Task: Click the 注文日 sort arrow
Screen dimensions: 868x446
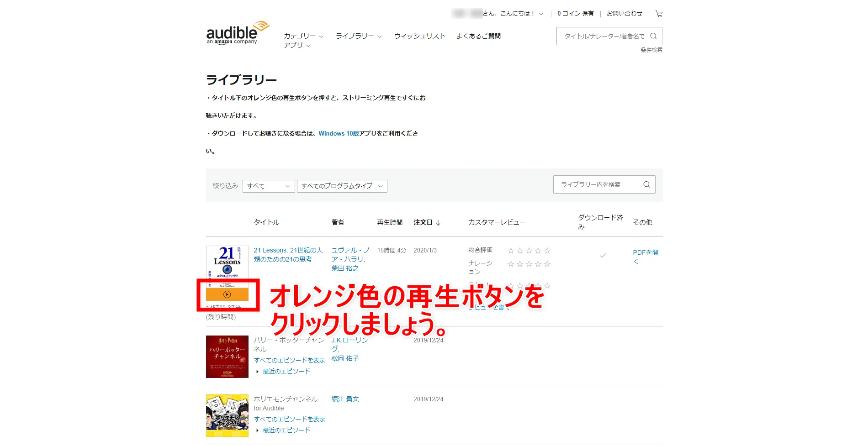Action: 438,223
